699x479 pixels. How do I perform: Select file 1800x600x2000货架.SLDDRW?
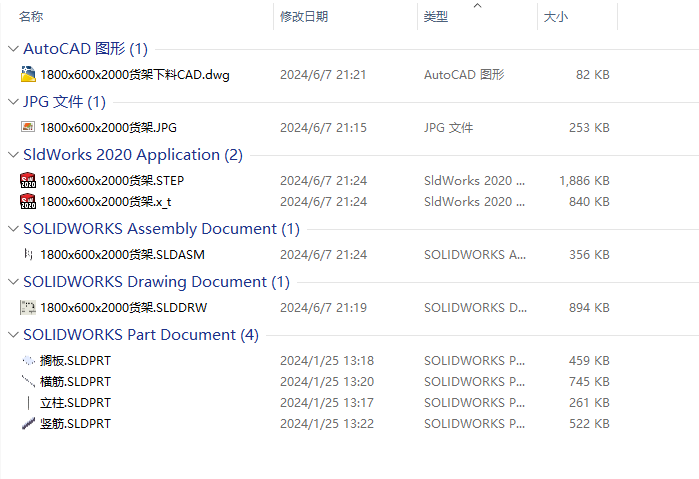pyautogui.click(x=123, y=308)
